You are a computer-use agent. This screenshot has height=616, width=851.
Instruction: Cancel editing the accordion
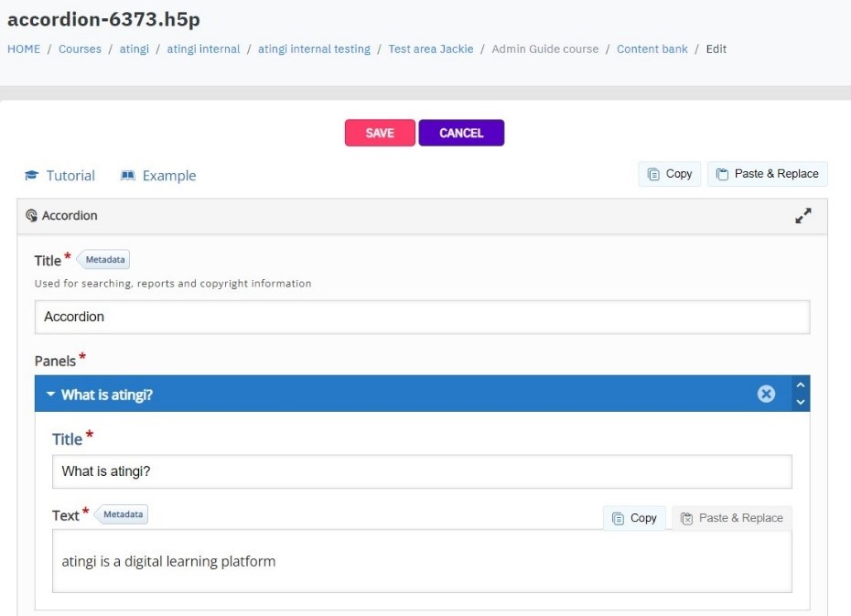[x=461, y=133]
